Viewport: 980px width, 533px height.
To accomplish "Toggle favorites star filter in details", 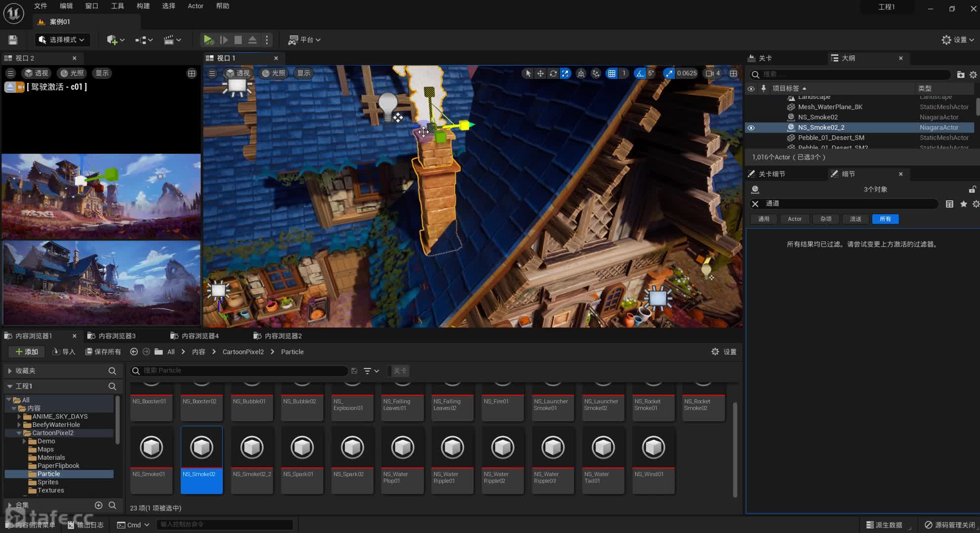I will coord(963,204).
